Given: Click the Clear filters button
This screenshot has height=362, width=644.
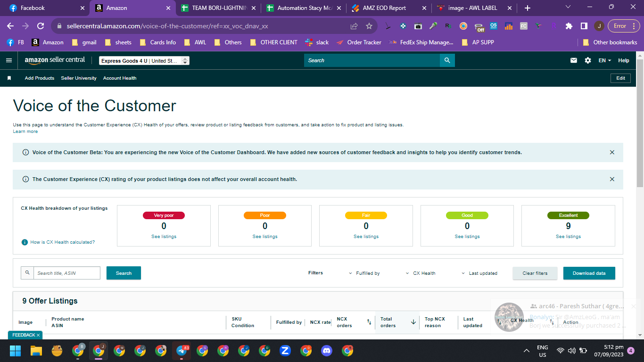Looking at the screenshot, I should 535,273.
